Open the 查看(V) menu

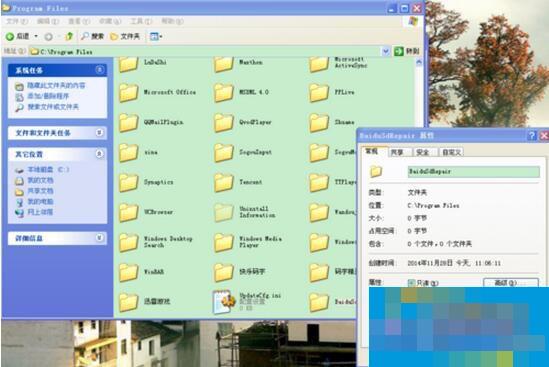(x=79, y=21)
